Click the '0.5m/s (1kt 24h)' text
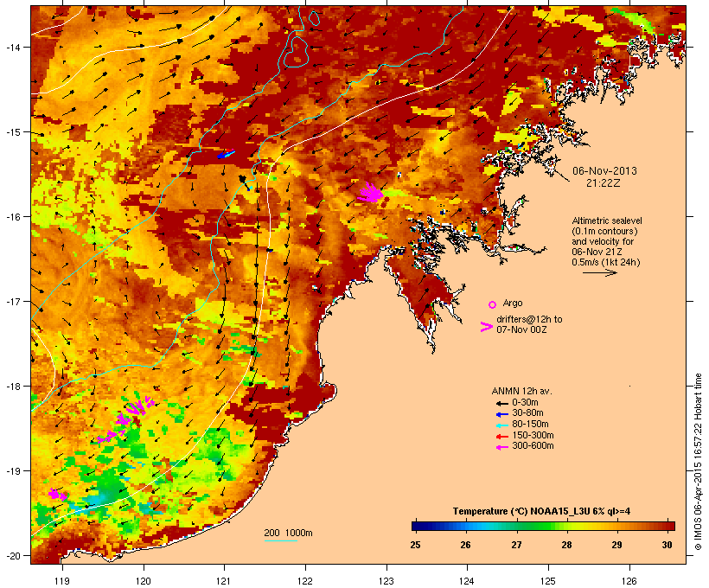This screenshot has width=709, height=588. pyautogui.click(x=606, y=262)
